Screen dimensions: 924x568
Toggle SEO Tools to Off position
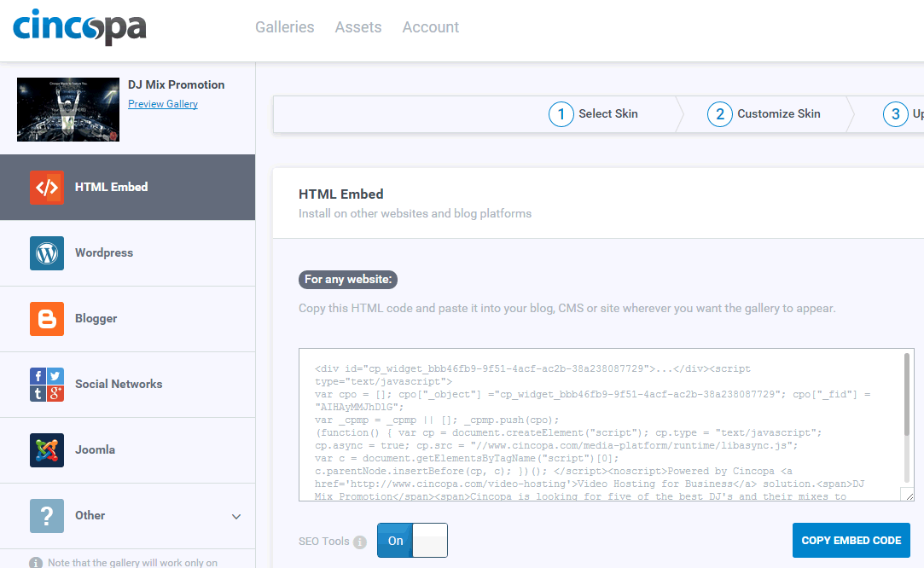(x=431, y=540)
